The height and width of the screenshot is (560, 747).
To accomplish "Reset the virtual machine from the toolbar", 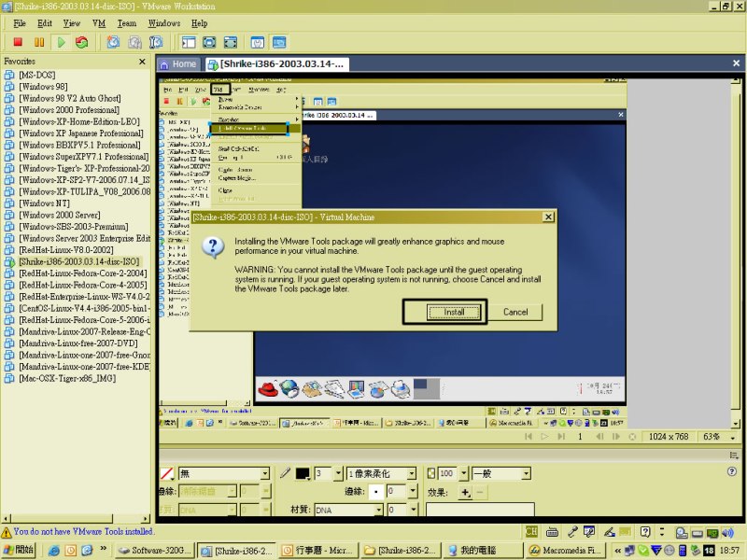I will [82, 42].
